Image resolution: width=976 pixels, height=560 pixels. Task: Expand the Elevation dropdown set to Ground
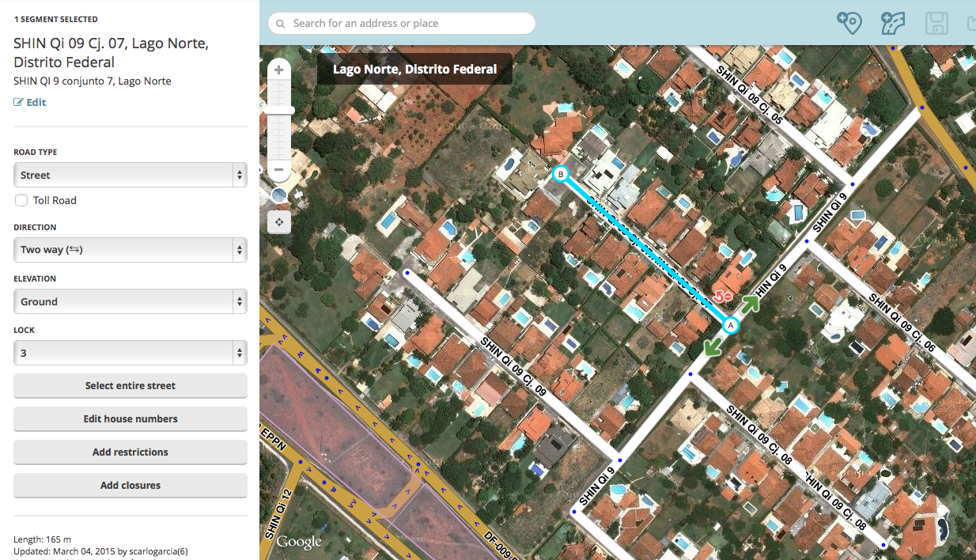pyautogui.click(x=131, y=302)
